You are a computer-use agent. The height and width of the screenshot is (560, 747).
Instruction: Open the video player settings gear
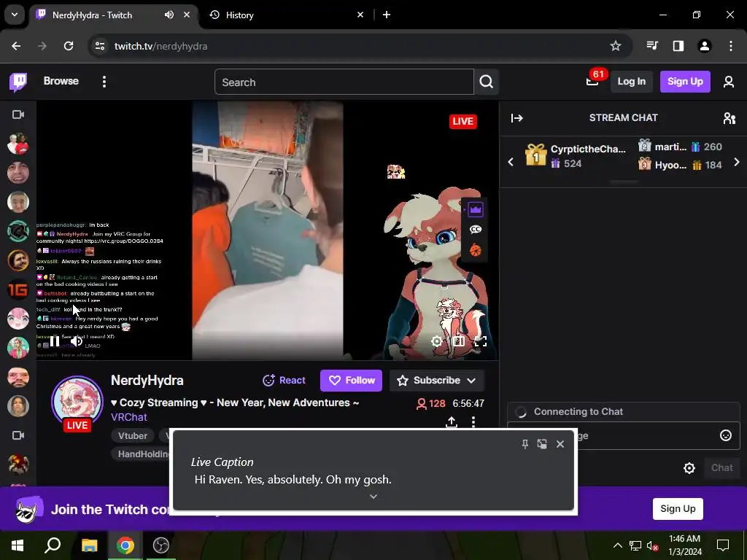(x=436, y=341)
